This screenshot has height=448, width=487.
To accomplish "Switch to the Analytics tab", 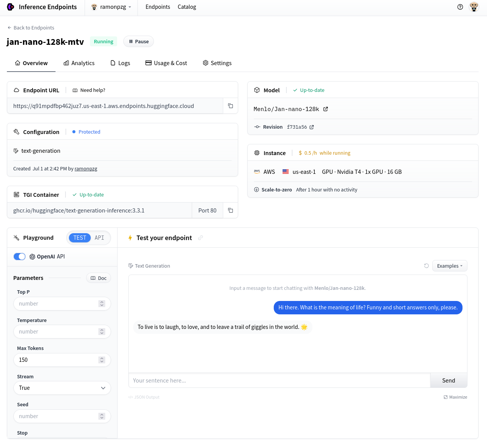I will pyautogui.click(x=79, y=63).
